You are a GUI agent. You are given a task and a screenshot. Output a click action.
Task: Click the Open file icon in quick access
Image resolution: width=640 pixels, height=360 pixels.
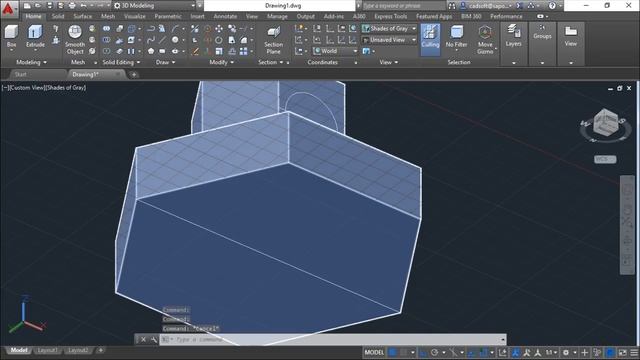coord(38,6)
